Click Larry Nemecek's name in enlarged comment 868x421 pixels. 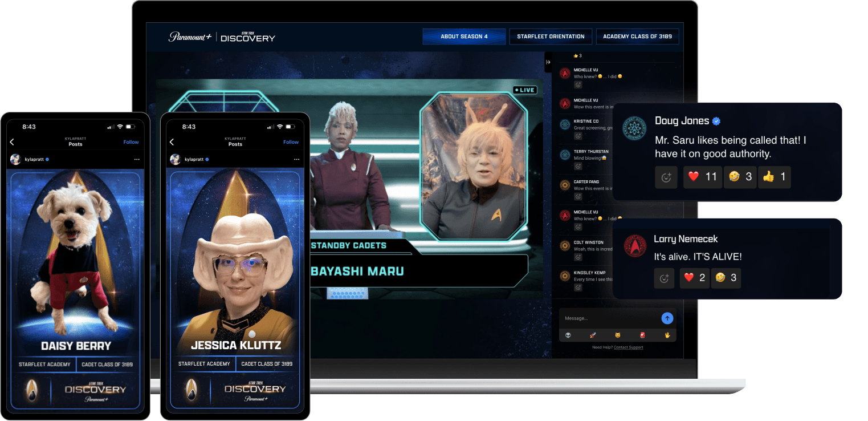(x=686, y=239)
